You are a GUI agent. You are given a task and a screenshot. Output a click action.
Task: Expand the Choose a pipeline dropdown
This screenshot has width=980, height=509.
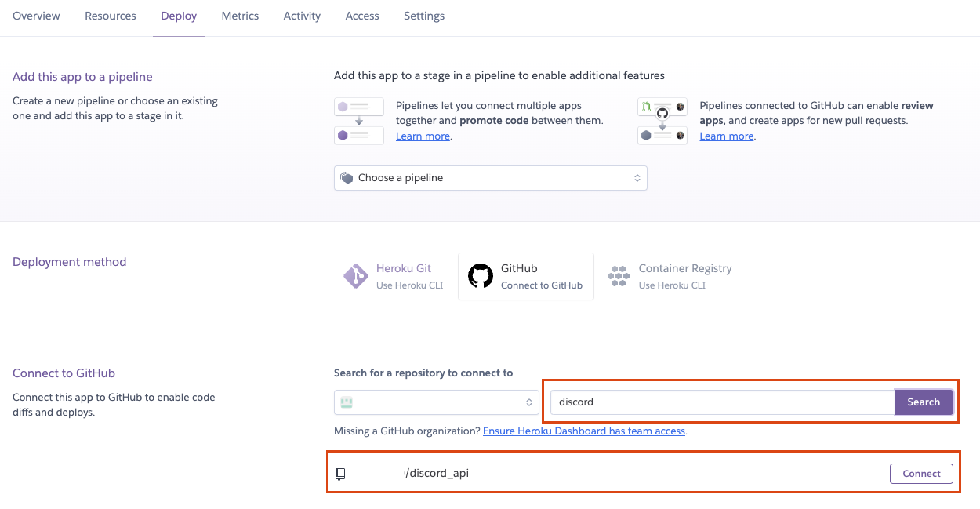491,178
